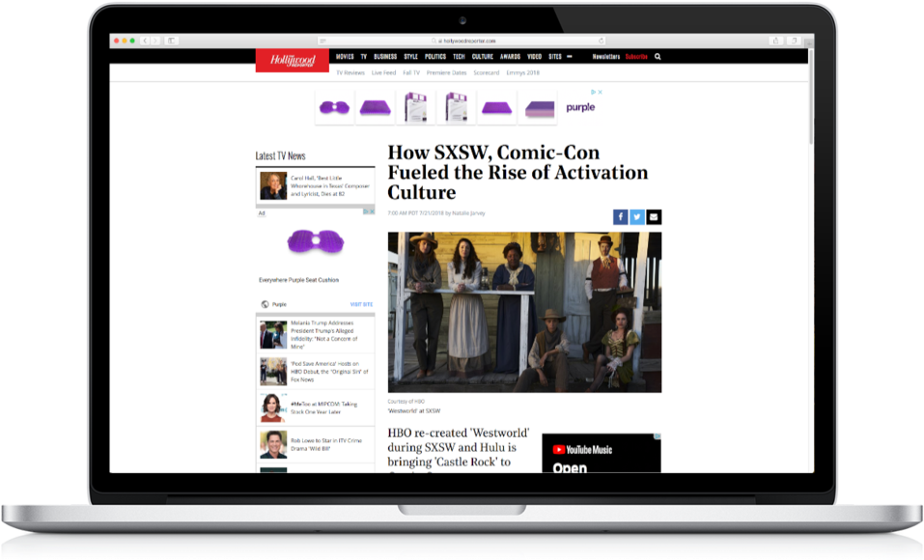Switch to the TV Reviews sub-tab
This screenshot has width=924, height=560.
[x=350, y=72]
